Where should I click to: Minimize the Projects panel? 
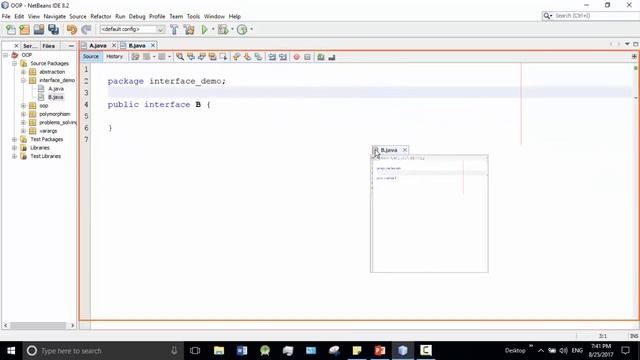pos(71,46)
